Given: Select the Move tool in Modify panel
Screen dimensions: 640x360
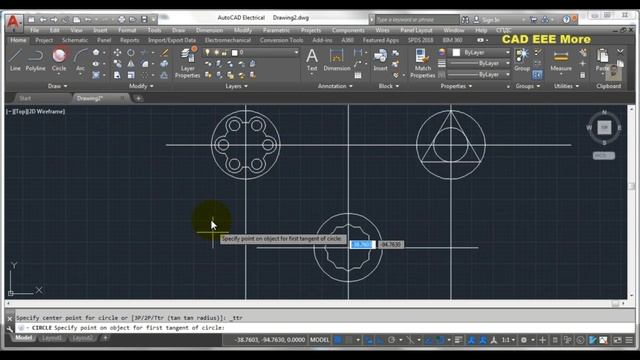Looking at the screenshot, I should [117, 53].
